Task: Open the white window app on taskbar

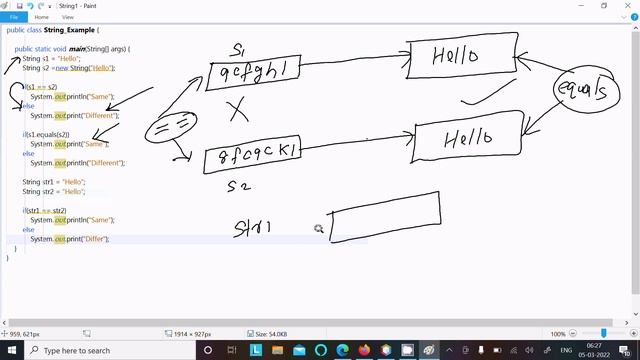Action: tap(407, 350)
